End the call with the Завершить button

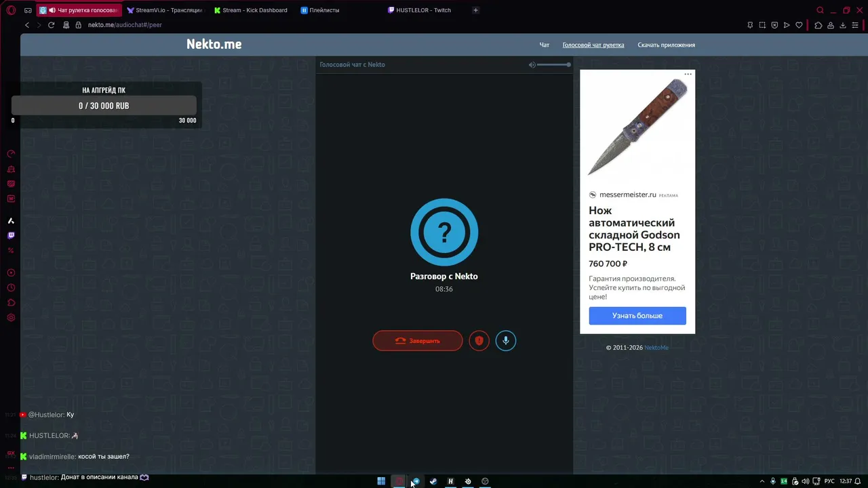pyautogui.click(x=418, y=341)
